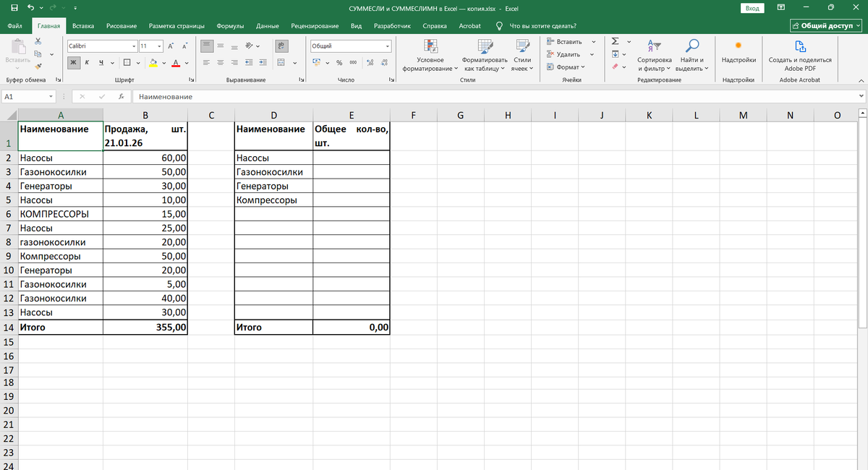
Task: Click the AutoSum sigma icon
Action: tap(615, 41)
